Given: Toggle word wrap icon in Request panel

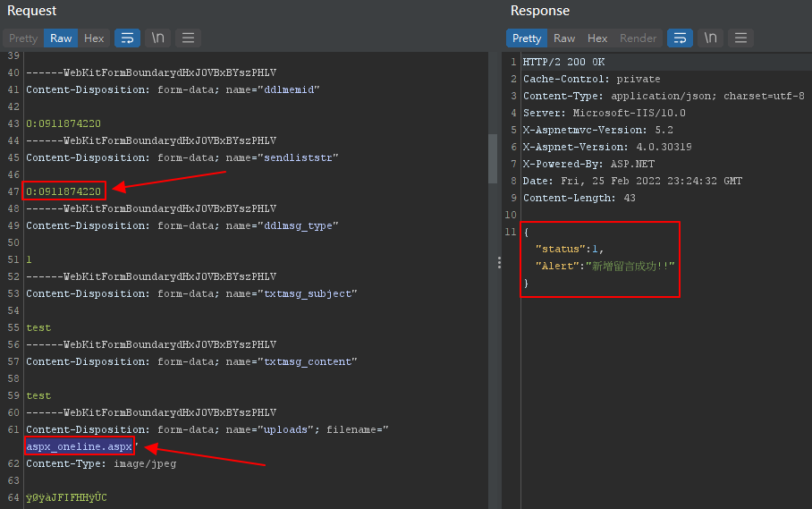Looking at the screenshot, I should 127,38.
